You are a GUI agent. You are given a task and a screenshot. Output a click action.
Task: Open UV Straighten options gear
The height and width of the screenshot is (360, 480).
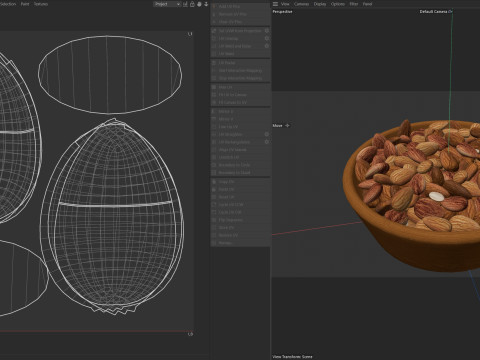click(x=267, y=134)
